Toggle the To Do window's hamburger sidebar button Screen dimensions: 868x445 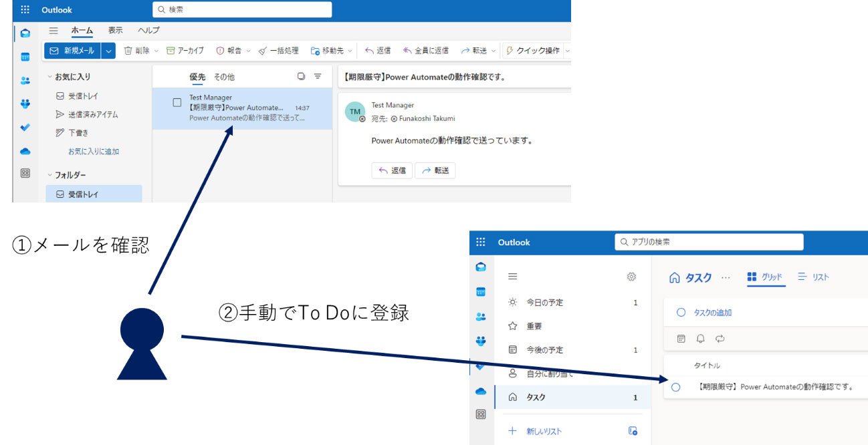(513, 277)
